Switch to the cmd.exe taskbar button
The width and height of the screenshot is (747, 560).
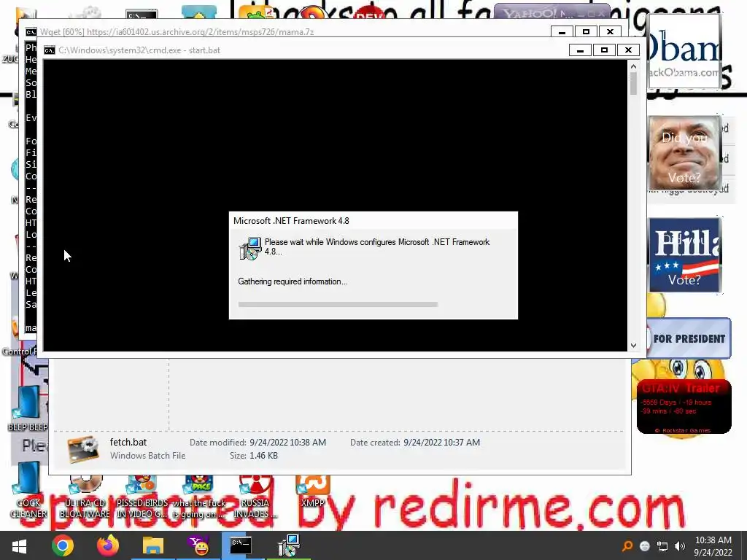click(241, 545)
